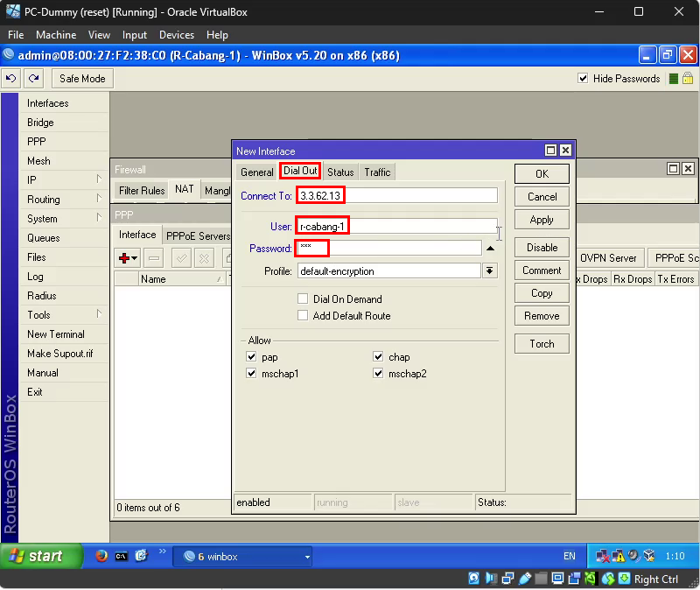Enable the Dial On Demand checkbox
This screenshot has height=590, width=700.
(x=304, y=299)
